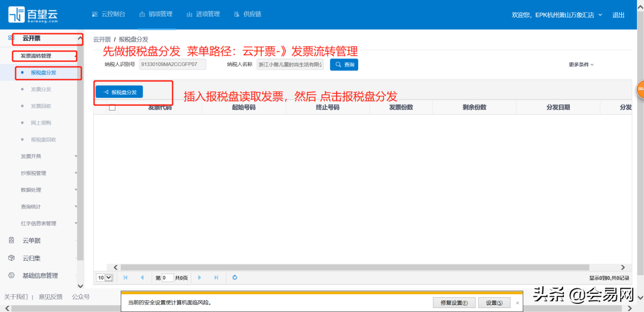Click the table scrollbar right arrow
This screenshot has width=644, height=312.
623,267
